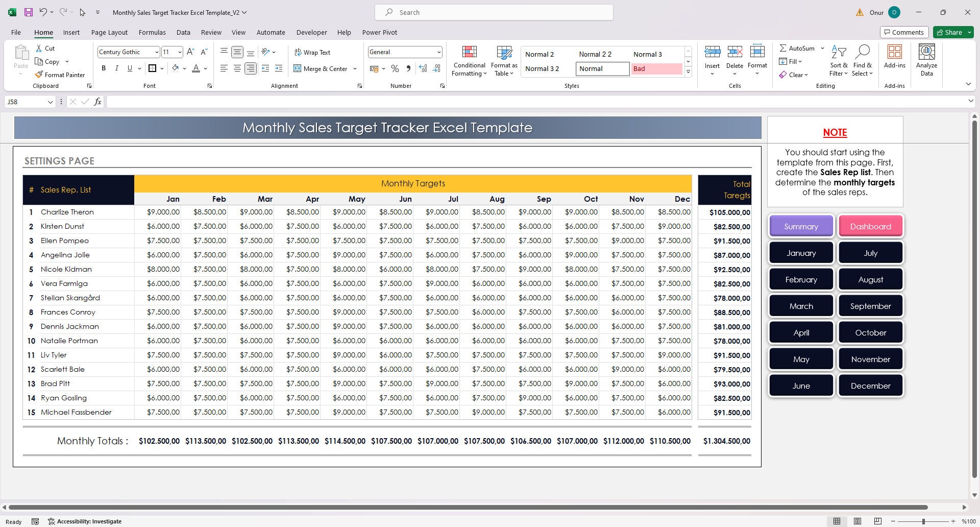Open Conditional Formatting options
This screenshot has width=980, height=527.
pos(469,60)
